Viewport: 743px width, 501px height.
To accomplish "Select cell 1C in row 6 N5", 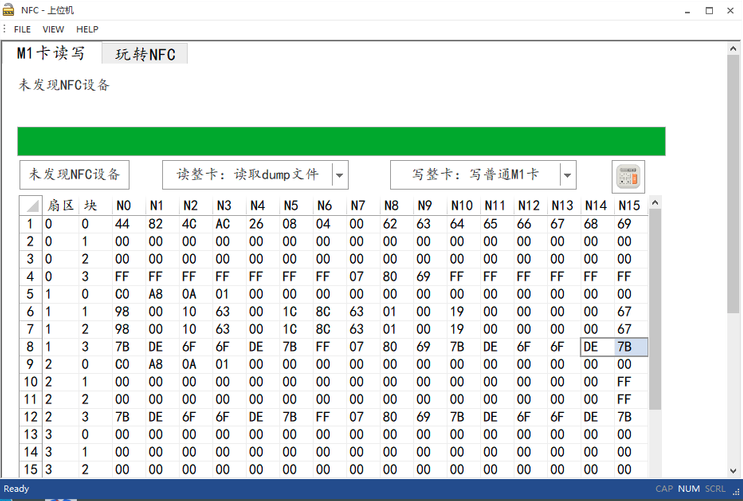I will click(x=296, y=311).
